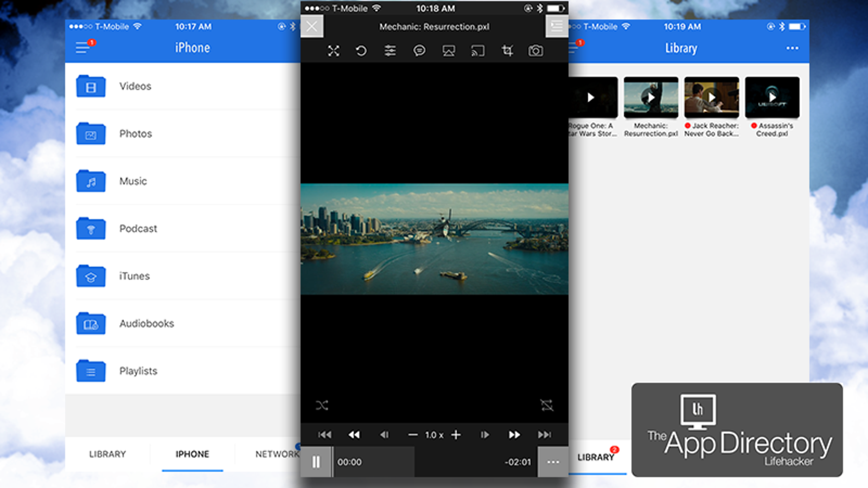The height and width of the screenshot is (488, 868).
Task: Open the Videos folder
Action: [183, 86]
